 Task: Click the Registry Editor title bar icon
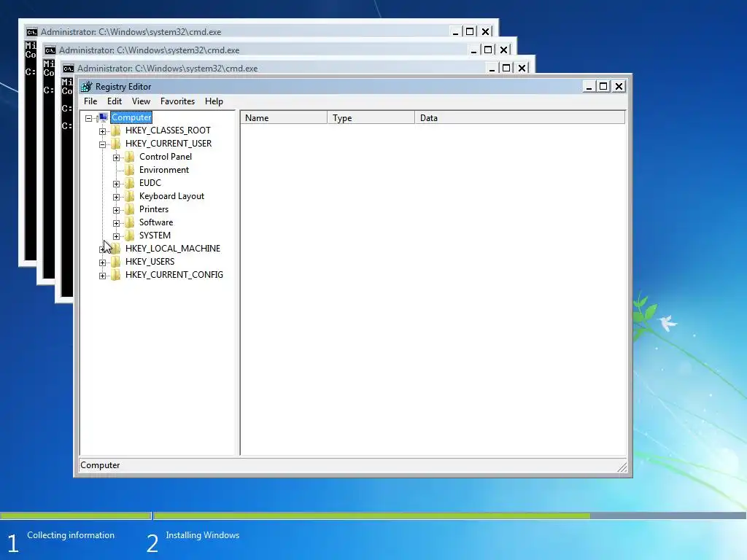pyautogui.click(x=86, y=87)
